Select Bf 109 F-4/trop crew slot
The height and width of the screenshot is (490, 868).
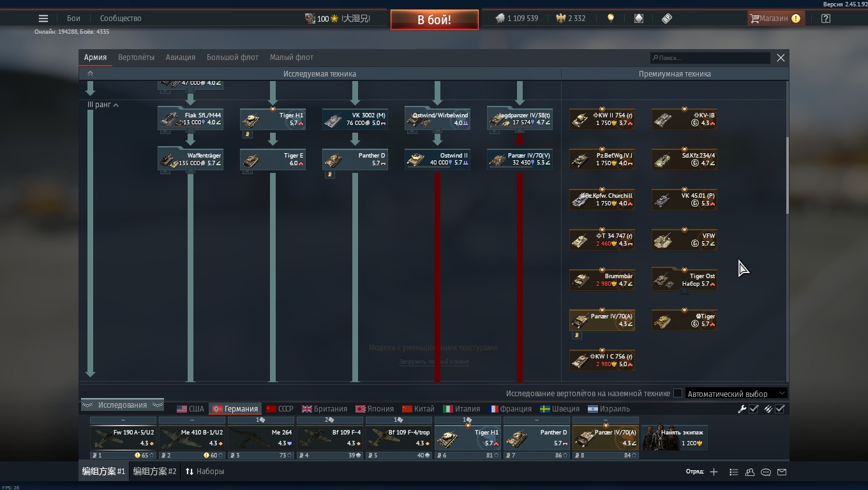pos(398,438)
